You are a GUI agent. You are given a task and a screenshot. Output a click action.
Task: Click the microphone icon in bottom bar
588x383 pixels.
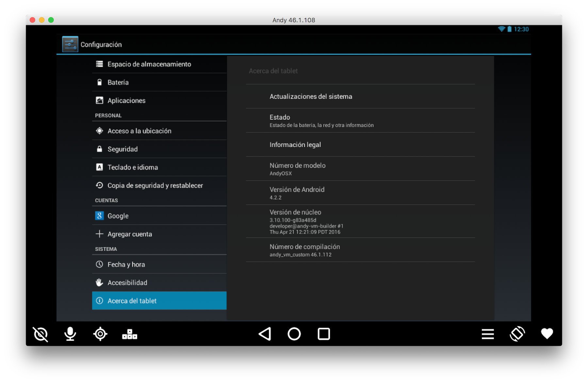pyautogui.click(x=70, y=334)
